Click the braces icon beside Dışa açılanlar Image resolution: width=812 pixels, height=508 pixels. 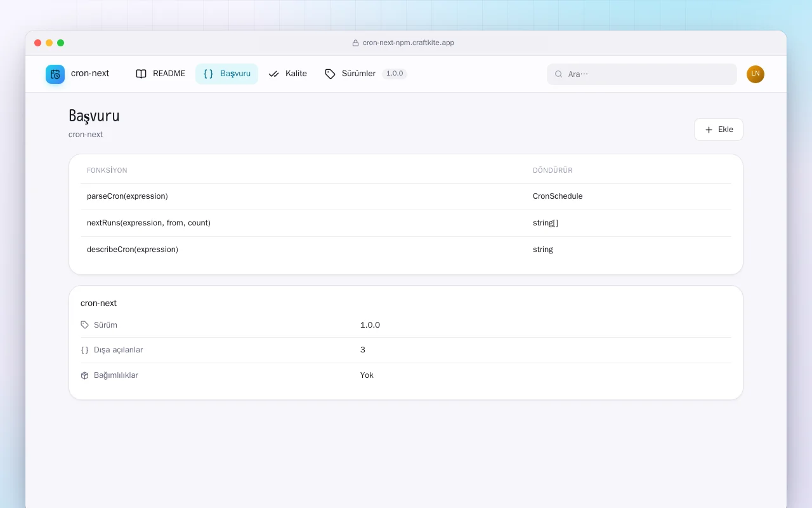(x=85, y=350)
